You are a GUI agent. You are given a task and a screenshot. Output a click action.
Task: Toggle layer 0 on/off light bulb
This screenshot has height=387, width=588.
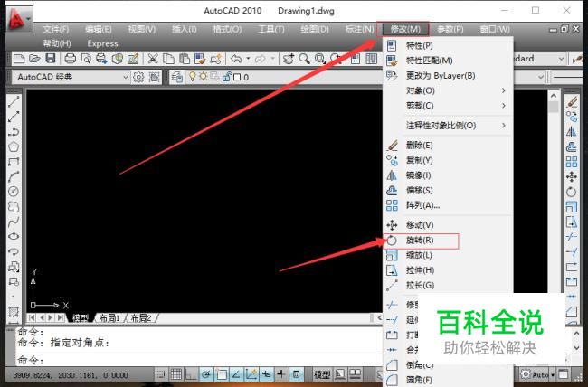tap(193, 77)
